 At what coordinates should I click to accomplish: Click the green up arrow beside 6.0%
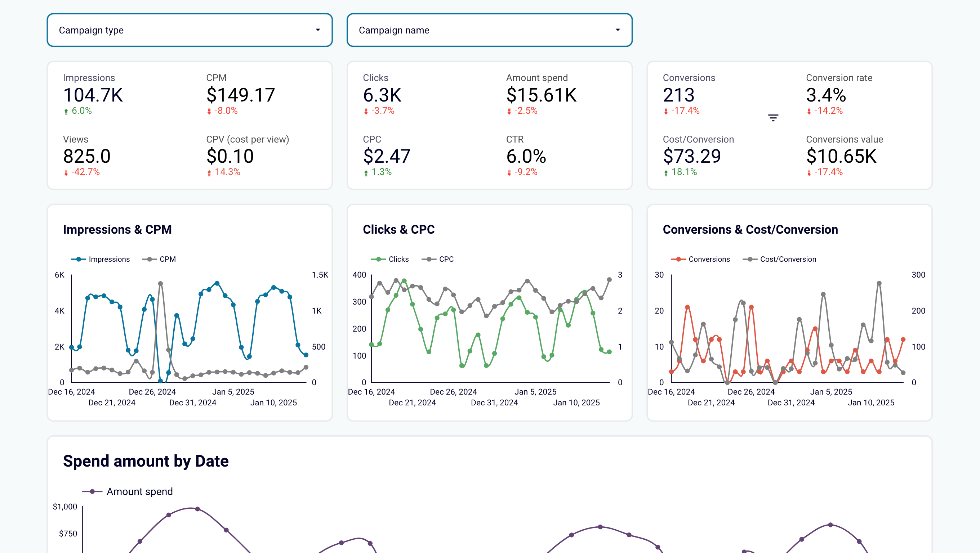[x=66, y=111]
